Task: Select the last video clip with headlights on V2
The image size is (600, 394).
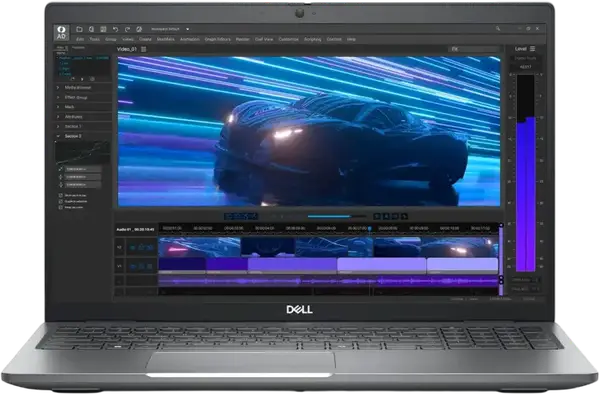Action: [x=459, y=247]
